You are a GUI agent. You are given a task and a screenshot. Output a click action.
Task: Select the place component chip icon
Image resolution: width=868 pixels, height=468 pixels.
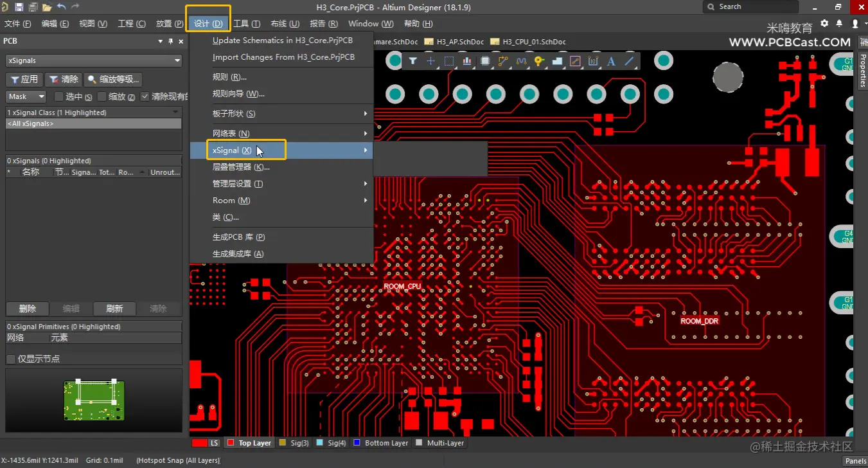(485, 61)
